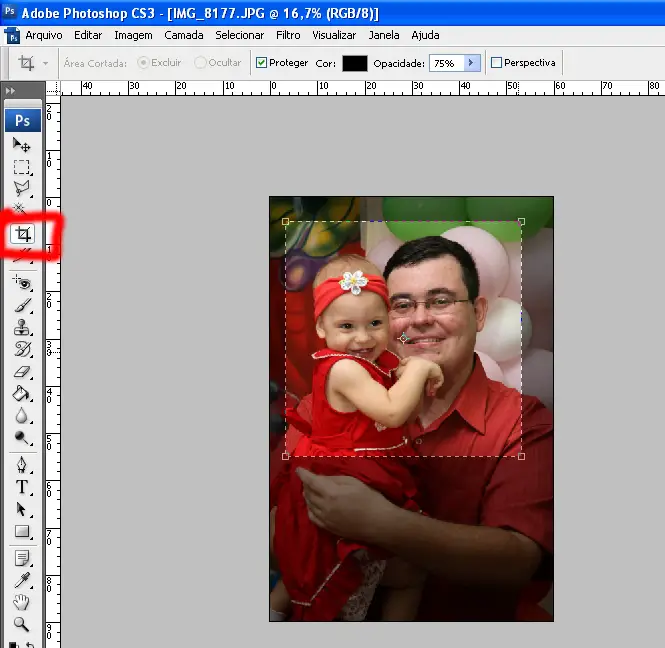Image resolution: width=665 pixels, height=648 pixels.
Task: Activate the Hand tool
Action: (22, 603)
